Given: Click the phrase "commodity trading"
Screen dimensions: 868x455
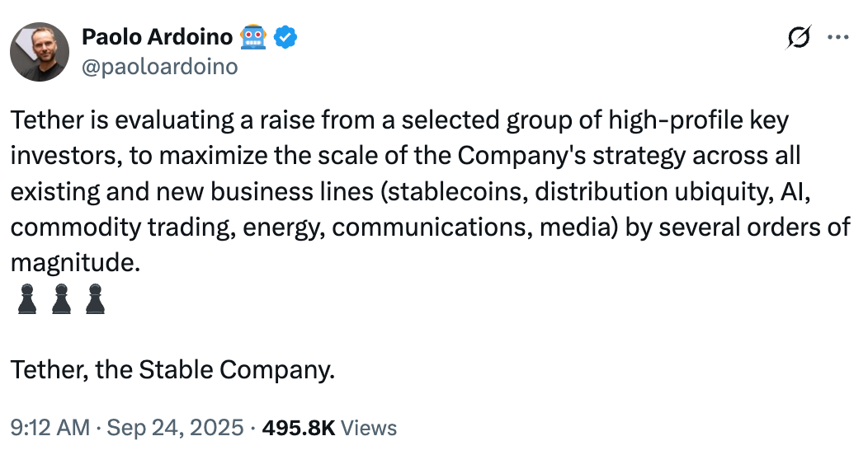Looking at the screenshot, I should [120, 227].
